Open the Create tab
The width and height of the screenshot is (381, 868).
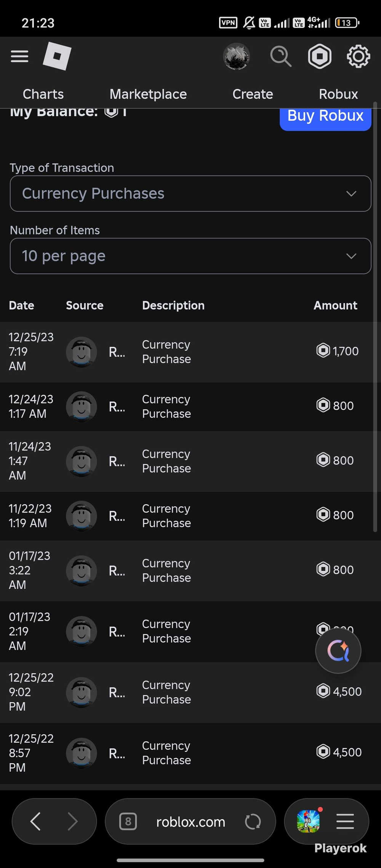point(253,94)
